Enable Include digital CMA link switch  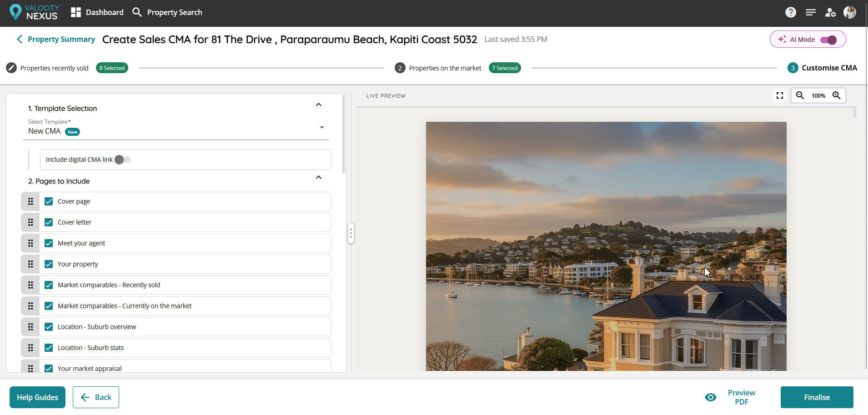click(x=123, y=160)
